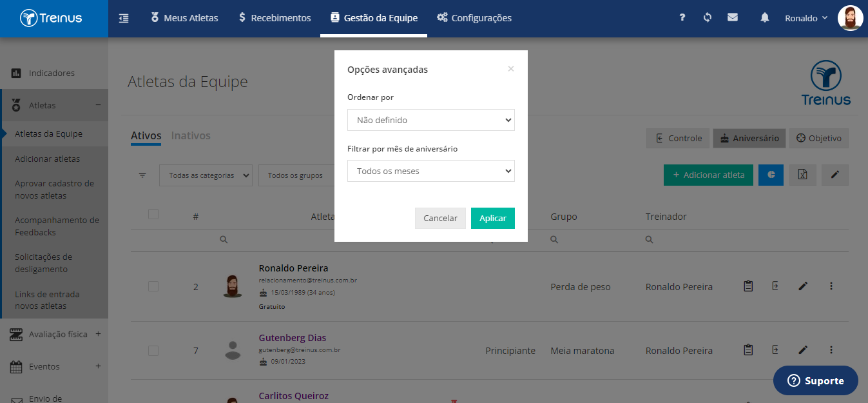Open the Ordenar por dropdown
Image resolution: width=868 pixels, height=403 pixels.
431,120
